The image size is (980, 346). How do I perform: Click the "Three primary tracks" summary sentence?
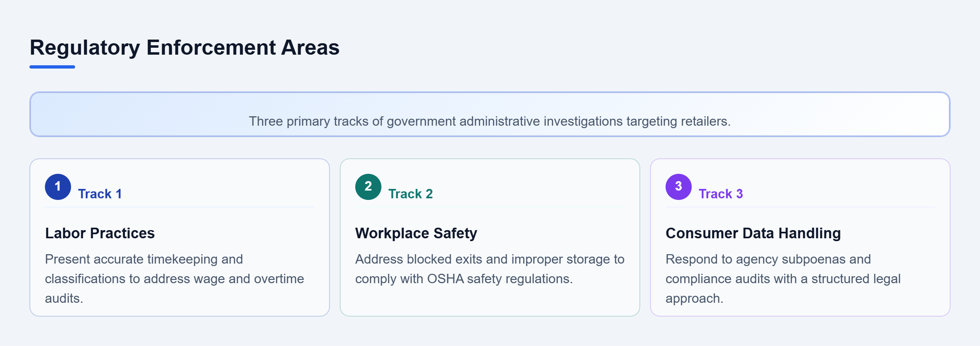(x=490, y=121)
